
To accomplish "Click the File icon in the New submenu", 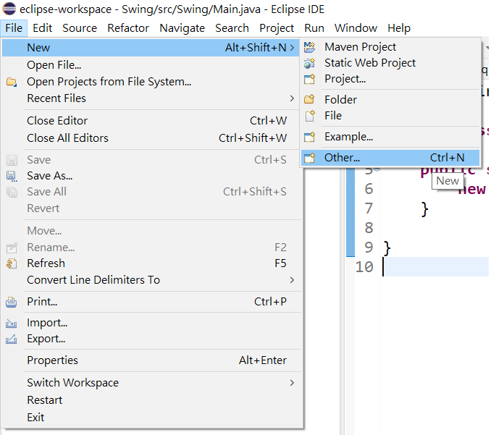I will pos(310,116).
